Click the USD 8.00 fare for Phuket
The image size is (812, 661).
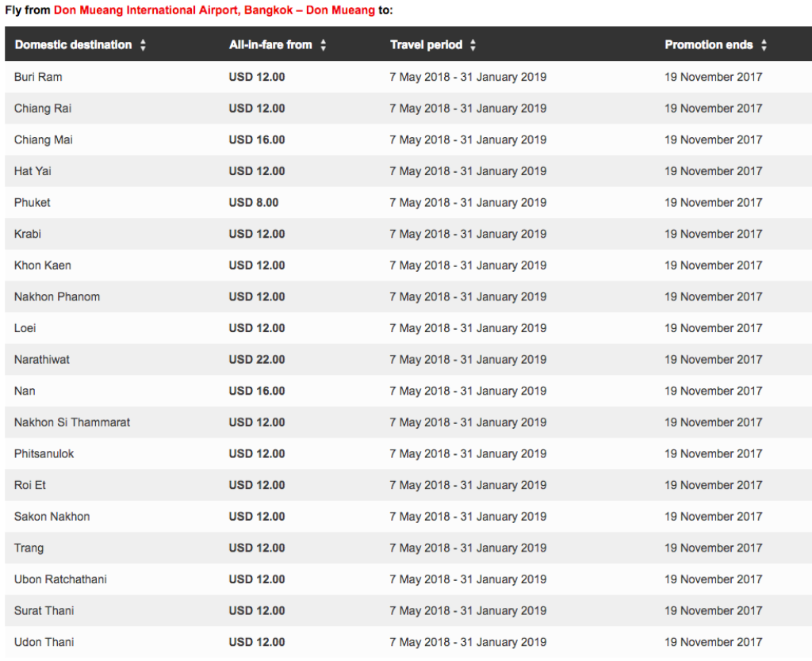tap(254, 202)
